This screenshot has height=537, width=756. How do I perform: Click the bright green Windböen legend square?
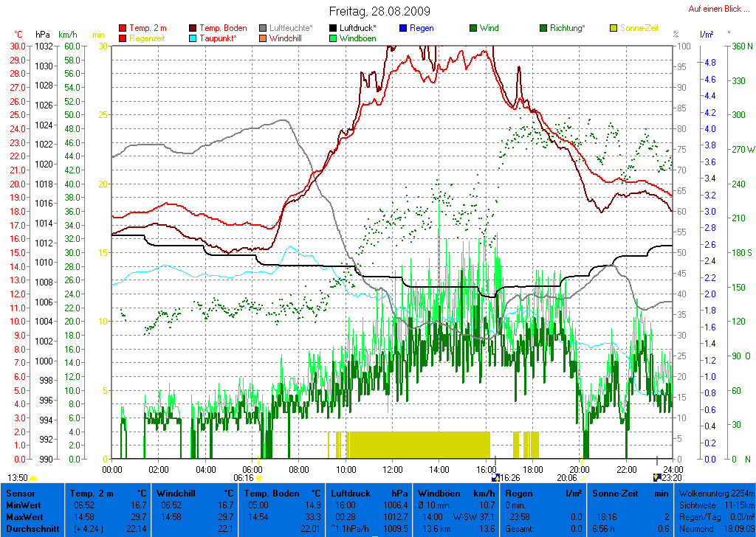click(332, 38)
